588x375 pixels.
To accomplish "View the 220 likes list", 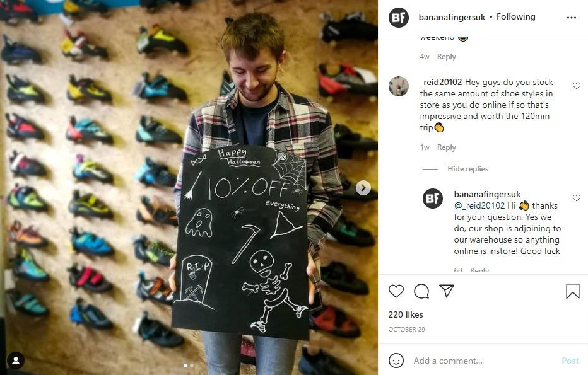I will pyautogui.click(x=406, y=314).
